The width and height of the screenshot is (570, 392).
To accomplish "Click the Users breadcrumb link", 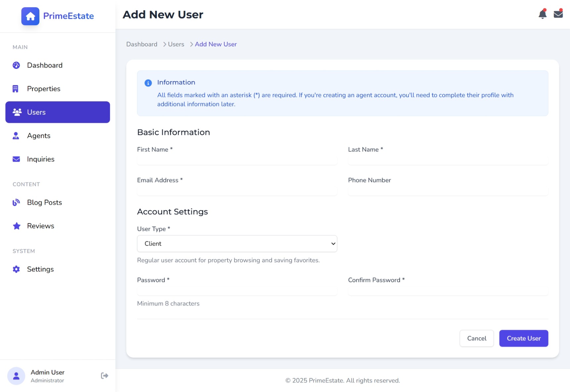I will tap(176, 44).
